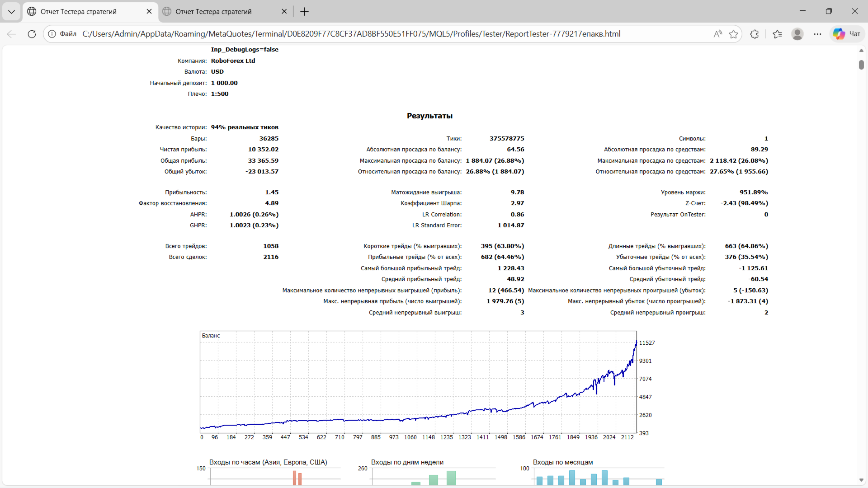
Task: Click the vertical scrollbar thumb
Action: (861, 65)
